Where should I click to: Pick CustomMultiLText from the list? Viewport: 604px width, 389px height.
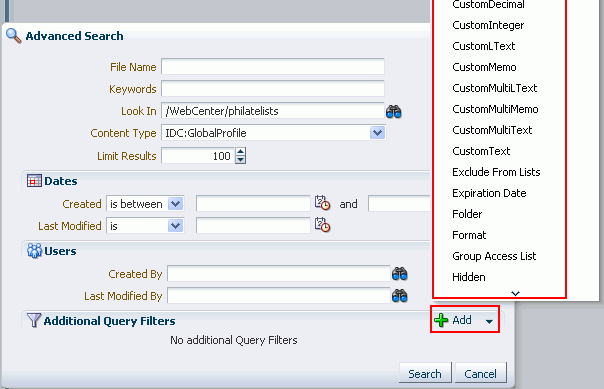point(495,88)
